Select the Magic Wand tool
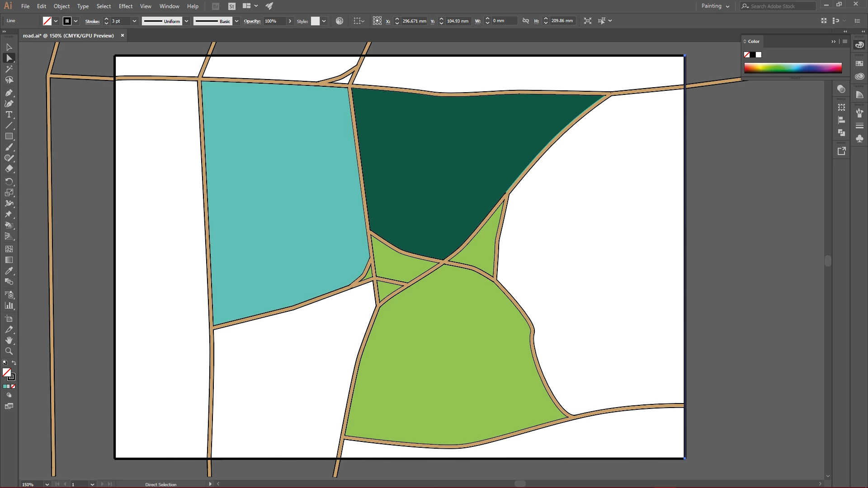 [9, 69]
